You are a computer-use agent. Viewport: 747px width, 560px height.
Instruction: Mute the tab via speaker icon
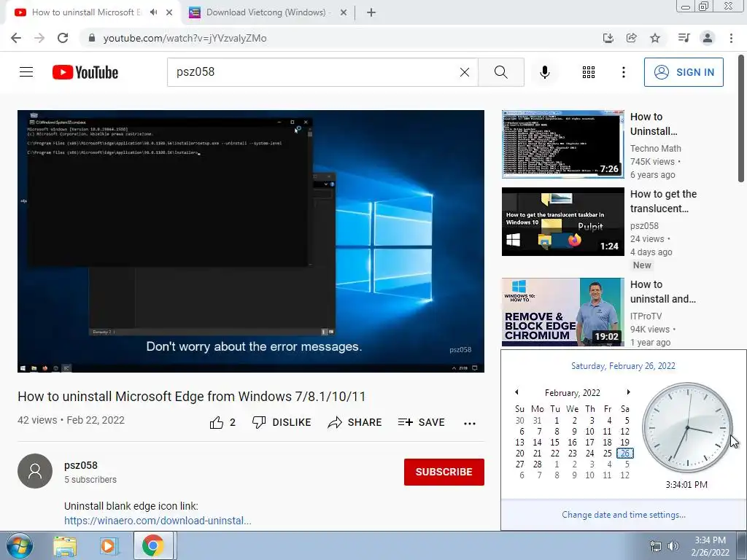(153, 12)
